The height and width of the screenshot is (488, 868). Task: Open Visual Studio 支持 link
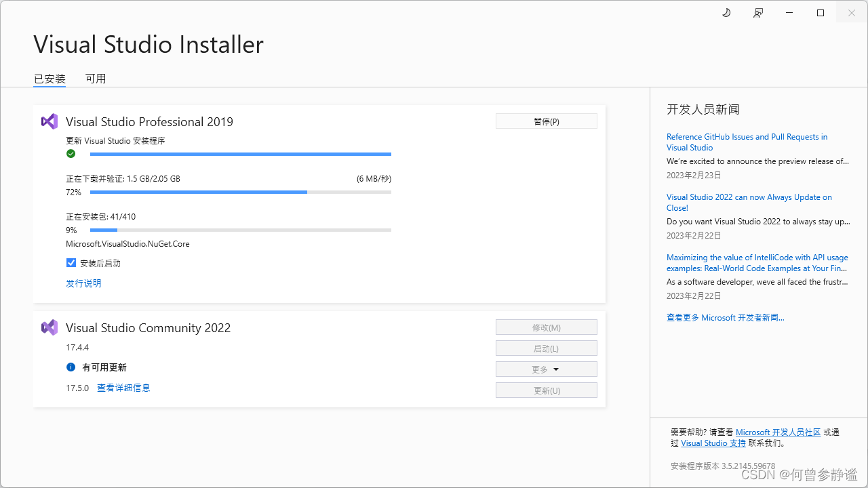click(x=713, y=443)
